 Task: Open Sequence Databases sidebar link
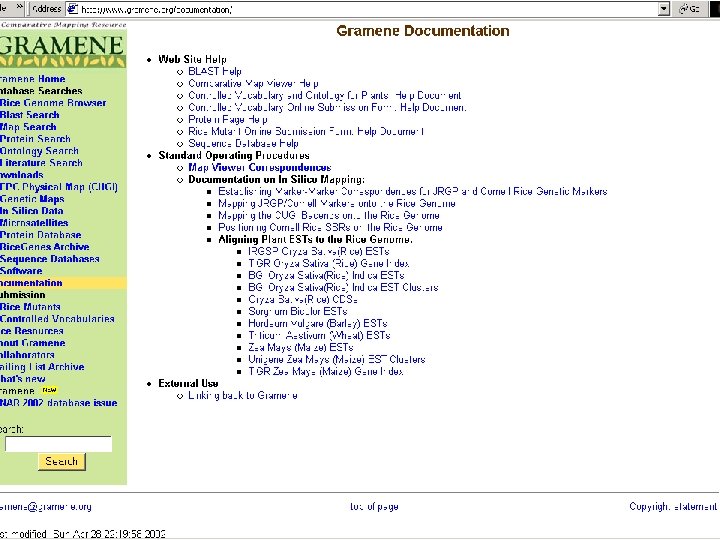(50, 259)
